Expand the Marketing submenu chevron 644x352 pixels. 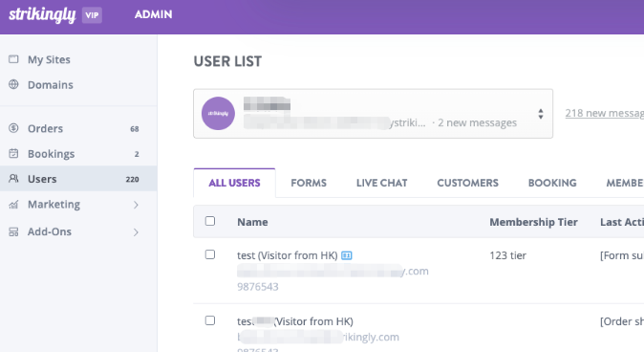[136, 205]
